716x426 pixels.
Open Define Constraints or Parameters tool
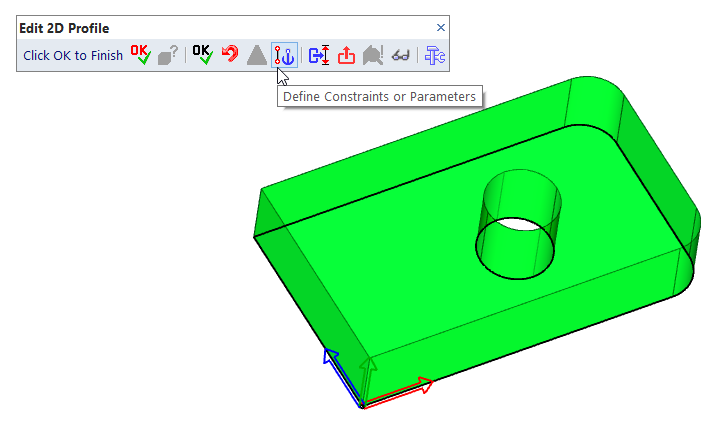[x=284, y=56]
